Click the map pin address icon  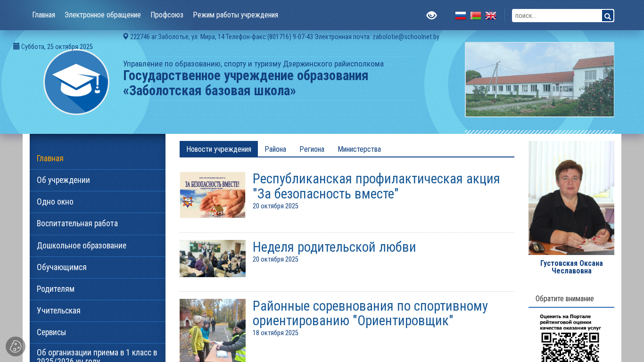pyautogui.click(x=126, y=36)
